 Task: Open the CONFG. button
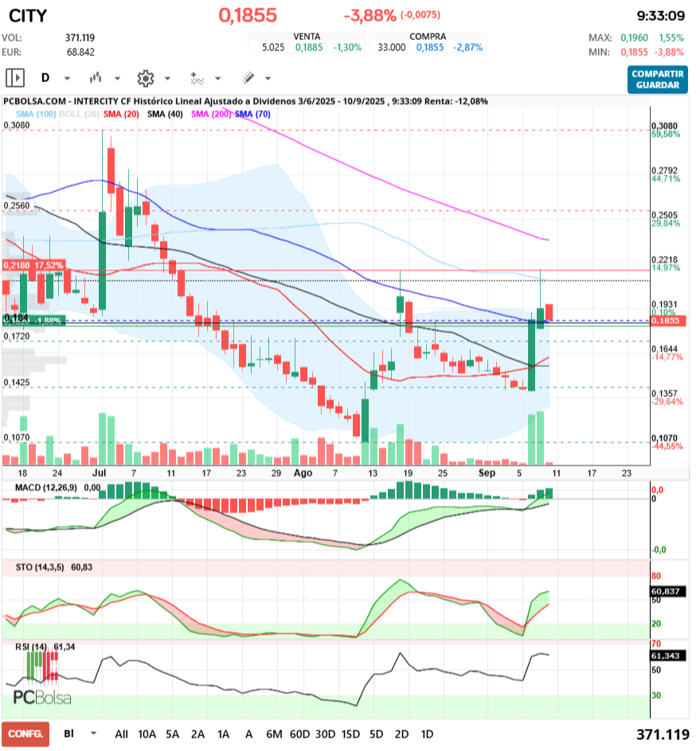tap(25, 733)
